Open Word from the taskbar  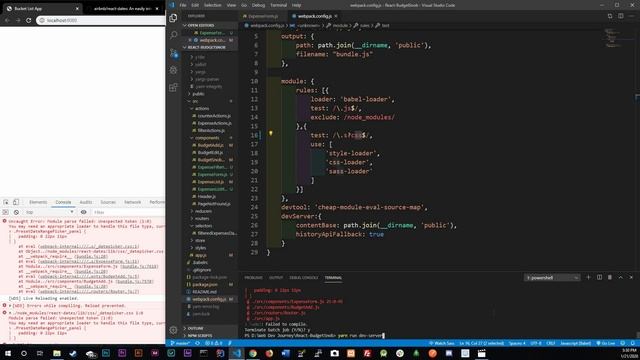285,353
